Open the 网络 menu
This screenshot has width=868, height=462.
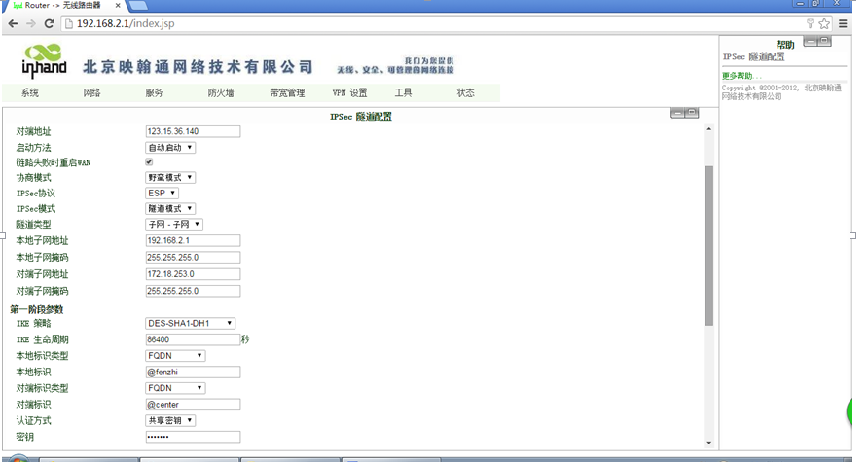(91, 93)
